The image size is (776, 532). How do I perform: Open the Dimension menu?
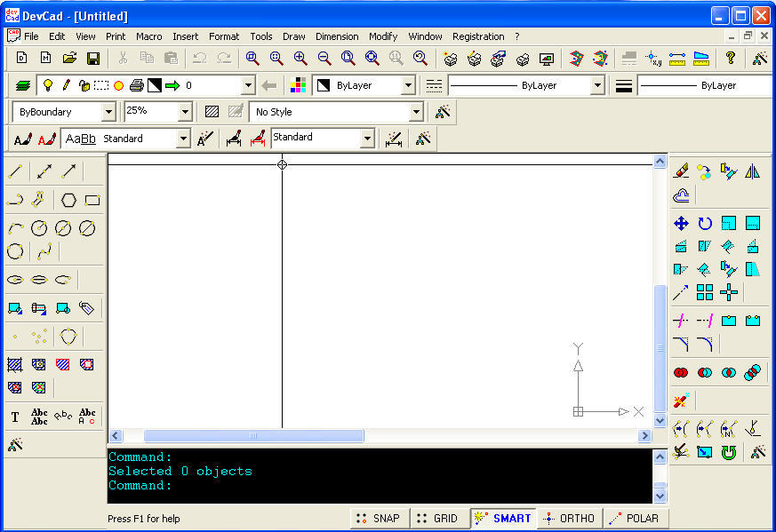pos(336,36)
